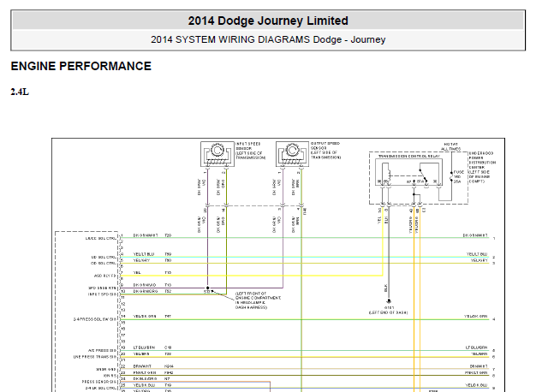Click right-edge "YEL/DK BLU" label at continuation 9
Viewport: 554px width, 392px height.
point(476,385)
